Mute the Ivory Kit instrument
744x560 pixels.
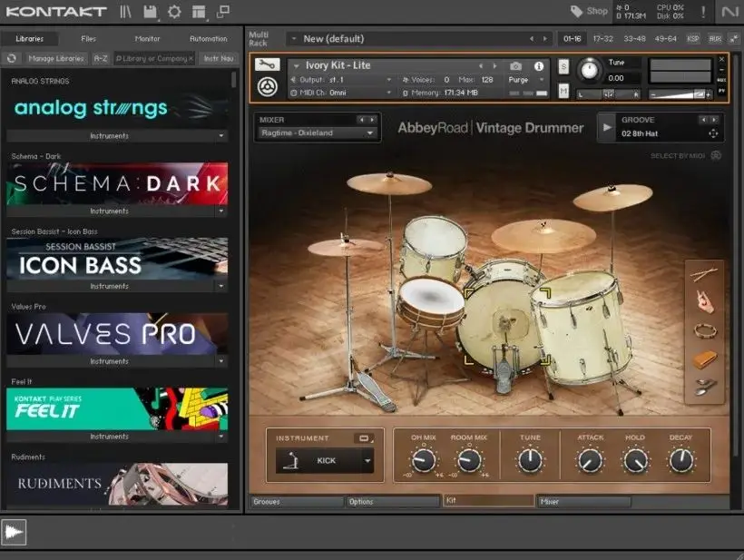click(563, 90)
